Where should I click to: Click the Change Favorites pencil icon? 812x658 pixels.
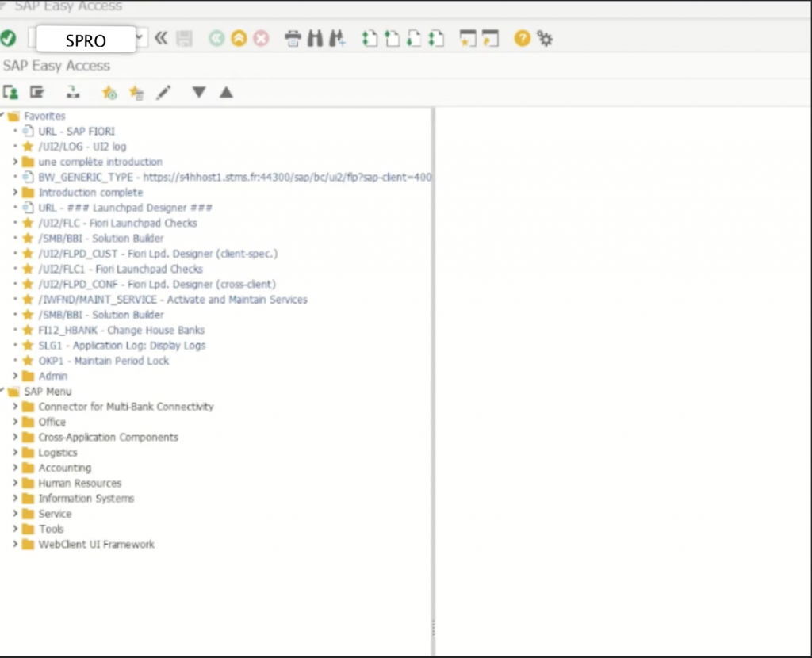(x=163, y=93)
